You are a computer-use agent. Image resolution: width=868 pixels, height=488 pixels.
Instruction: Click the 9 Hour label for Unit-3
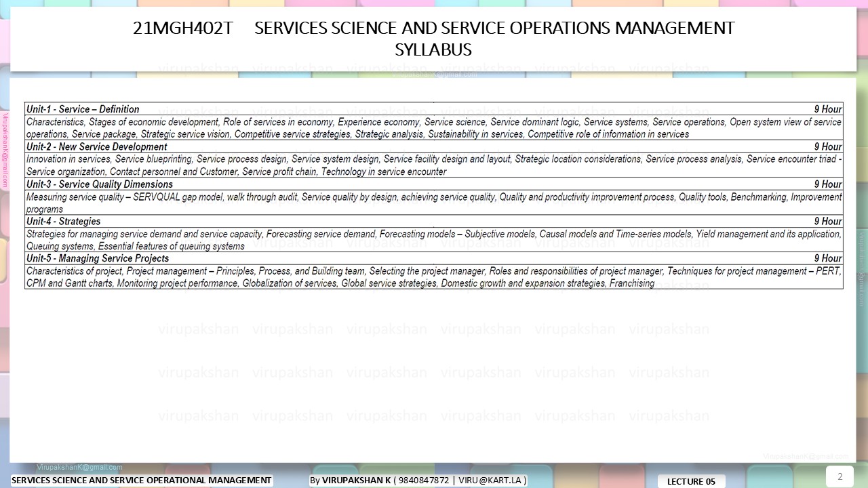828,184
